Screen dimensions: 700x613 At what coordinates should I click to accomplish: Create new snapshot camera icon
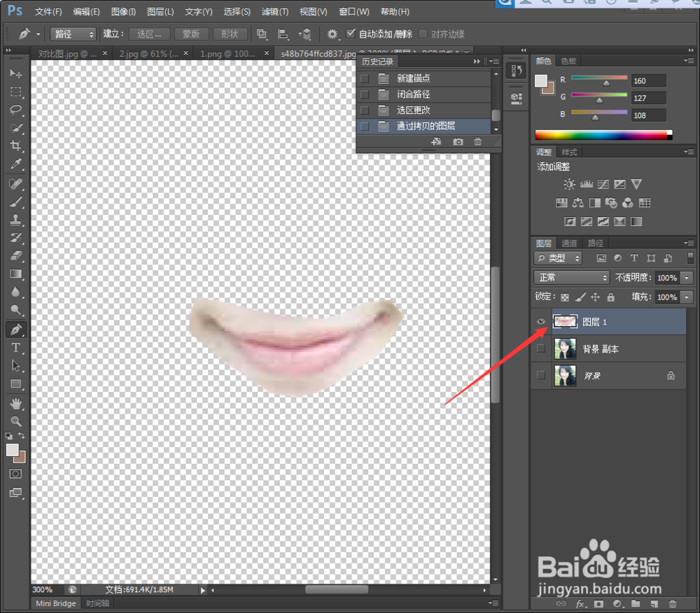coord(458,141)
